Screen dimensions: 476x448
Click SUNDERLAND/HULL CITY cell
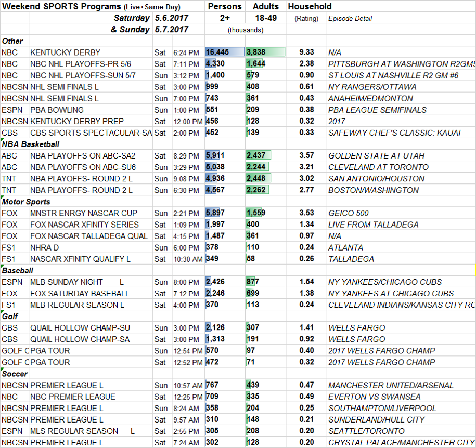[401, 420]
